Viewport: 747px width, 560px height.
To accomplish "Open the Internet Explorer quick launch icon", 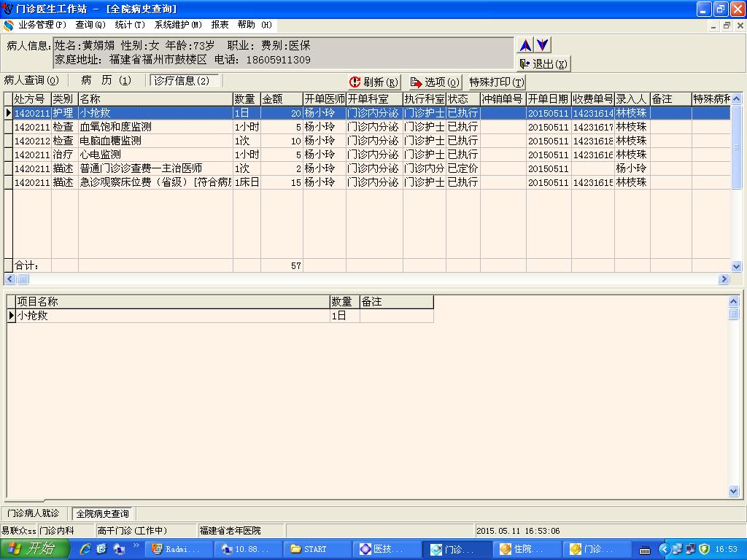I will [x=85, y=549].
